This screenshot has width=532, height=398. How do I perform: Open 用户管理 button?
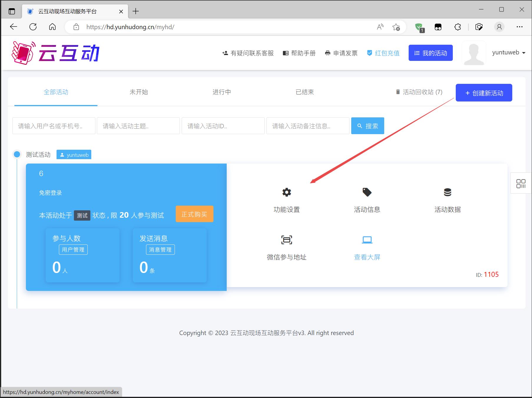(x=73, y=249)
